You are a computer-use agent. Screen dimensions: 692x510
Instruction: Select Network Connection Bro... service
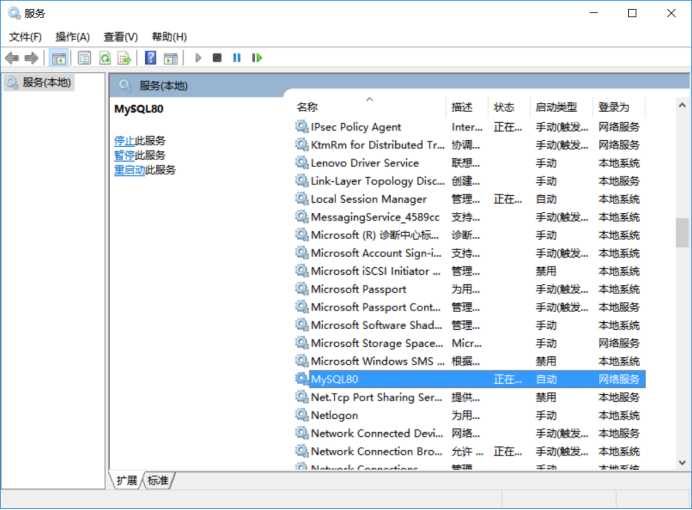[470, 451]
